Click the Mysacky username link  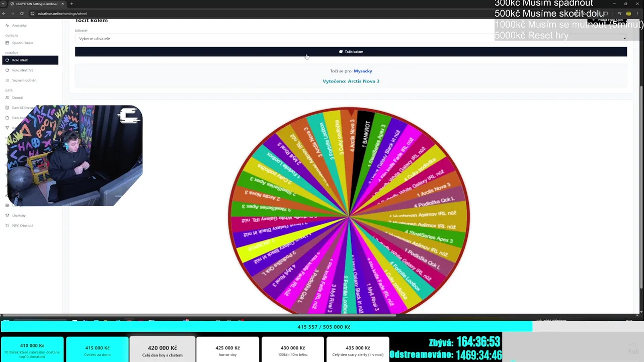pyautogui.click(x=363, y=71)
